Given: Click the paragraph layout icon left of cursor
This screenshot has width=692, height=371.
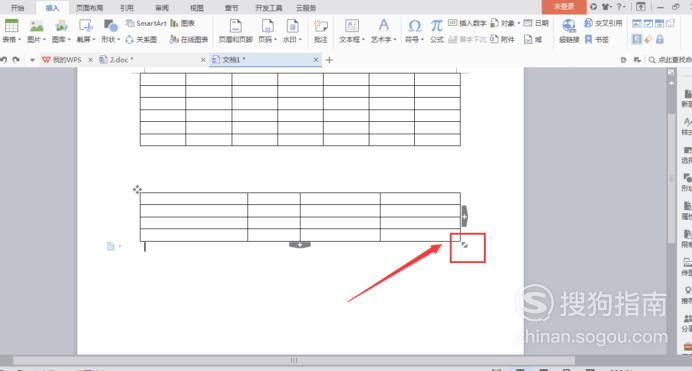Looking at the screenshot, I should [111, 246].
